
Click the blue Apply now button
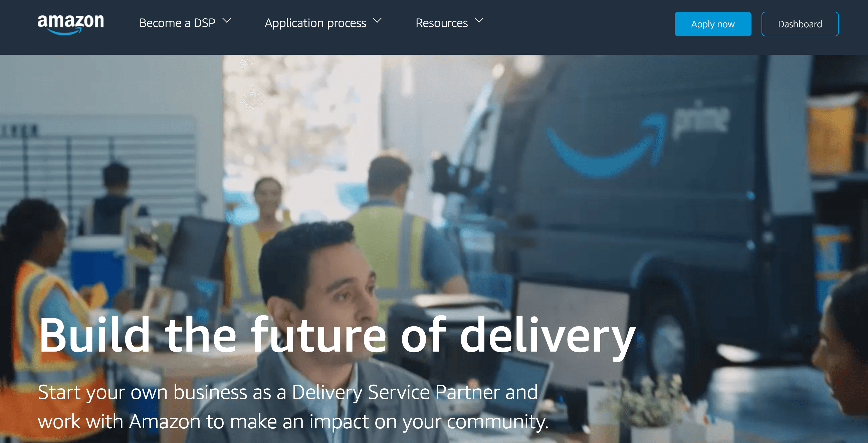[x=713, y=24]
